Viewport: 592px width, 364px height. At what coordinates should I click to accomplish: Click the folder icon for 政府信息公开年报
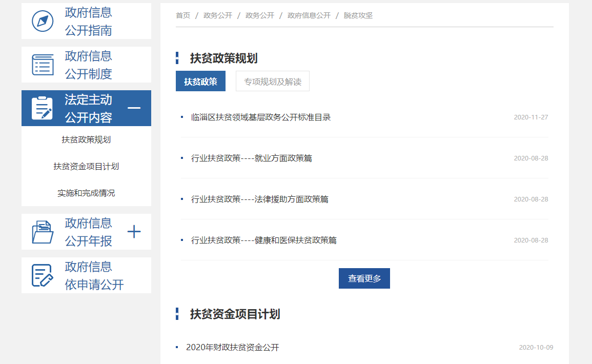click(x=43, y=232)
